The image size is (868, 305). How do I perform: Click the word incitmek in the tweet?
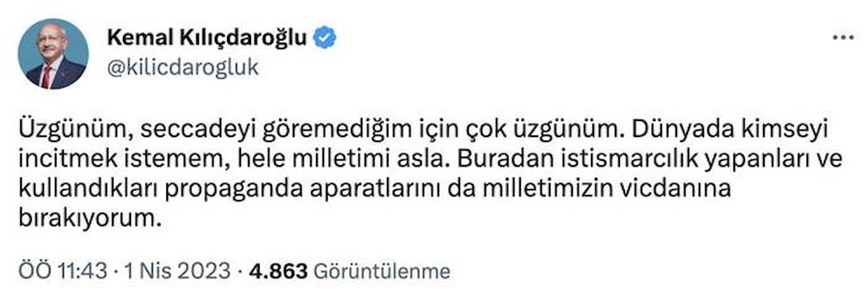(x=62, y=159)
